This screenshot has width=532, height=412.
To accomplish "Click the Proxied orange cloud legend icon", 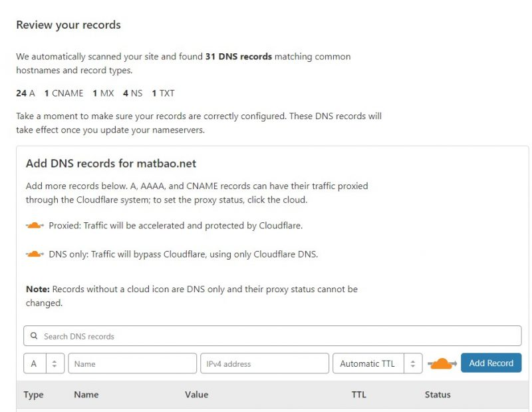I will point(35,226).
